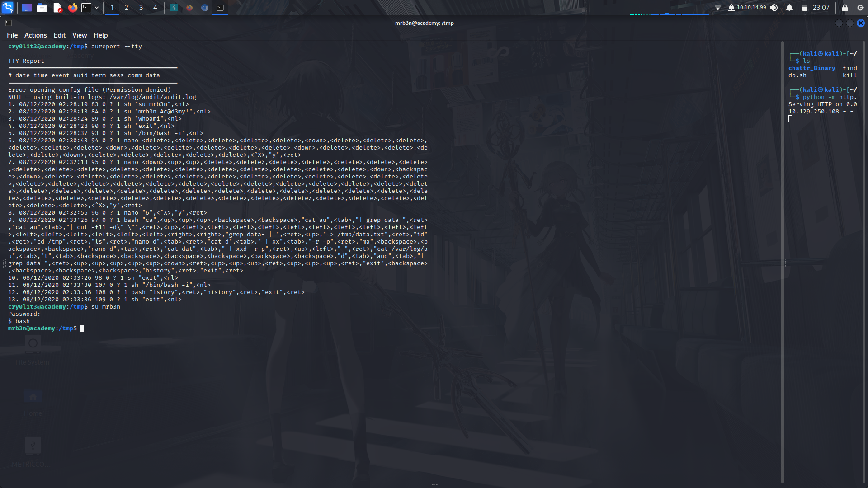Launch Firefox from the taskbar
The width and height of the screenshot is (868, 488).
tap(72, 7)
